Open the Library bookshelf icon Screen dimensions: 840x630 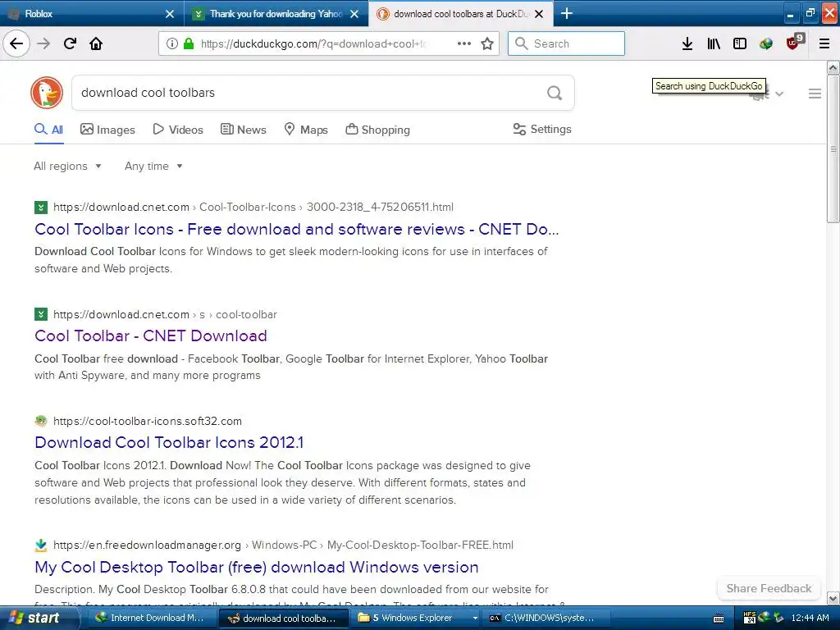coord(714,43)
